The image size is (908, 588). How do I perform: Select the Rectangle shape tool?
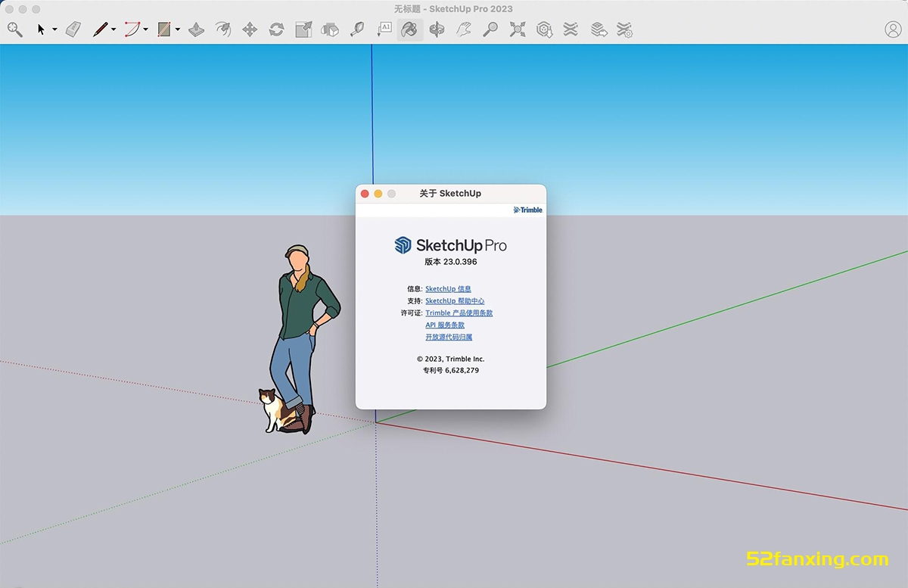[164, 30]
